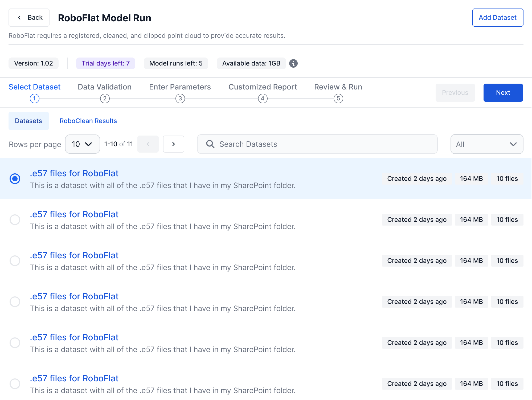
Task: Click the Model runs left: 5 badge
Action: [x=176, y=63]
